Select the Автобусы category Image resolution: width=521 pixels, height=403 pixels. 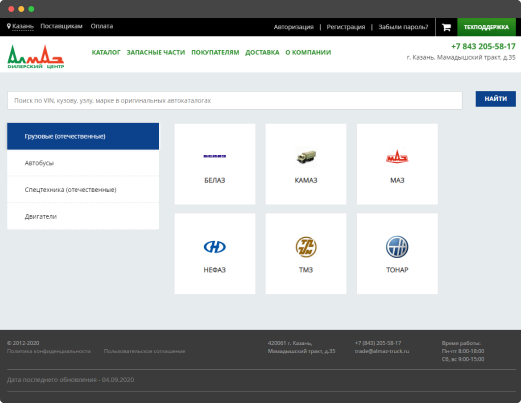83,163
